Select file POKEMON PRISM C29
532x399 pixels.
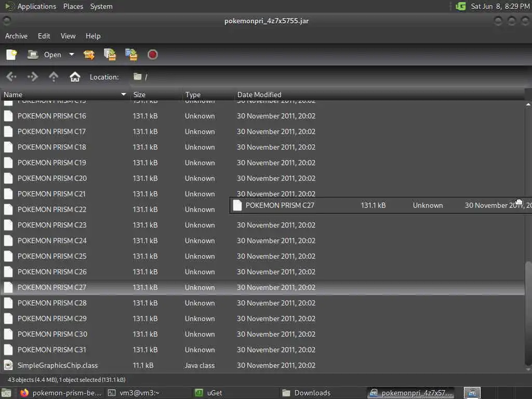click(x=262, y=319)
